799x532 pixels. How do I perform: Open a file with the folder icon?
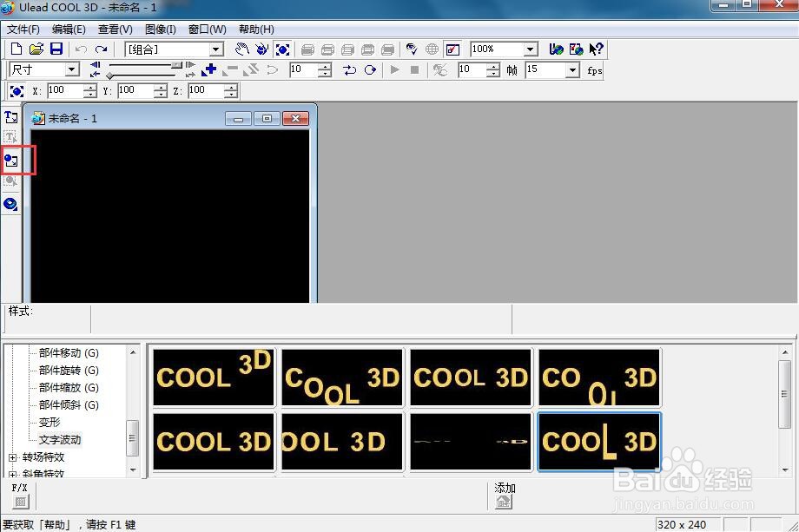[36, 49]
